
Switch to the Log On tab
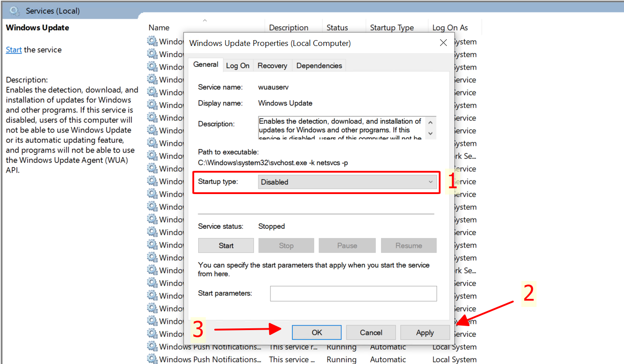tap(237, 66)
